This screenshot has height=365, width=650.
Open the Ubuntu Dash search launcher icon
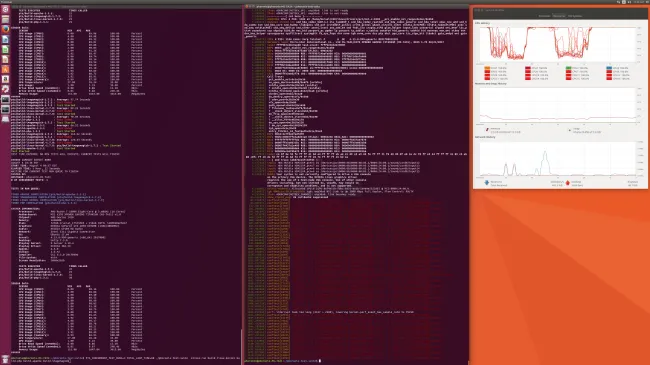(x=5, y=10)
